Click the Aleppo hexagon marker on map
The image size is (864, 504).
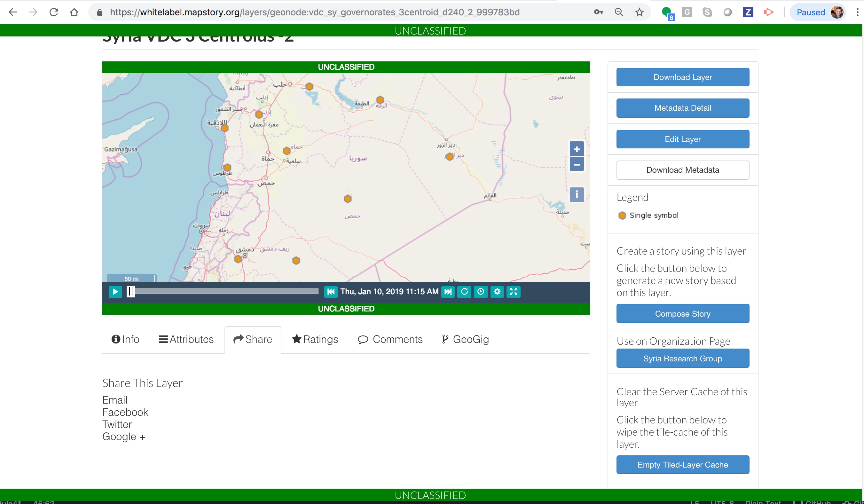click(x=309, y=86)
